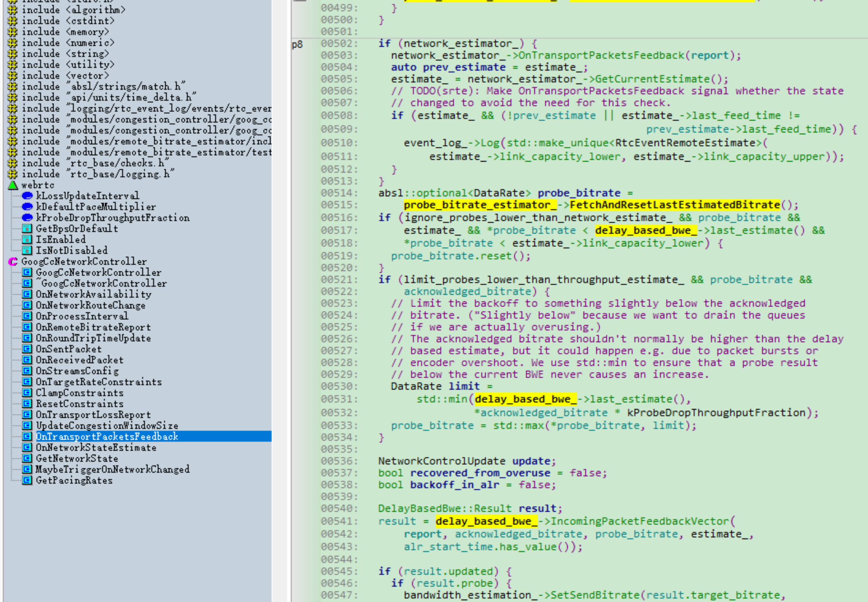Click the webrtc warning triangle icon
868x602 pixels.
tap(12, 185)
